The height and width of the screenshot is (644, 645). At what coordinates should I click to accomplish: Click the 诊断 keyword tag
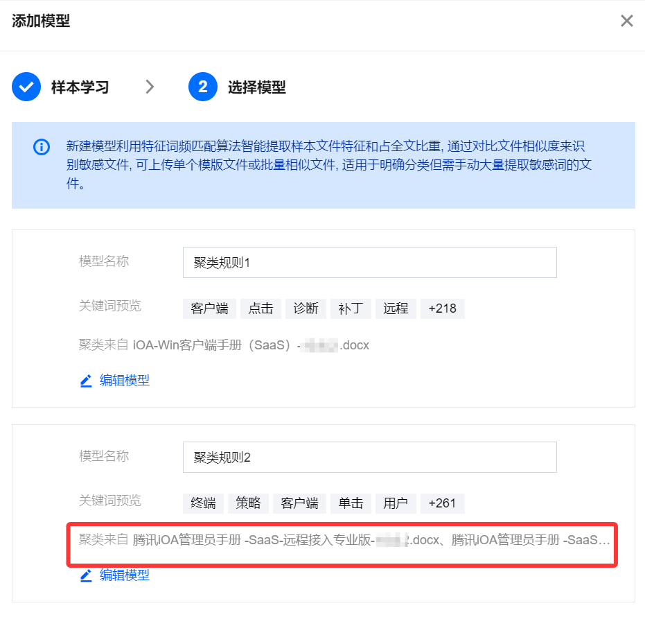(306, 308)
